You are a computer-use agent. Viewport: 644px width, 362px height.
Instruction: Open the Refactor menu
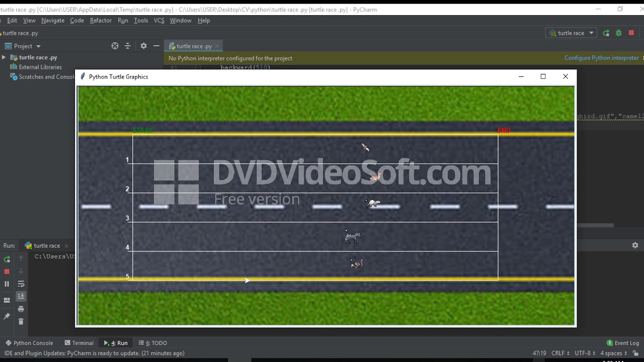(101, 21)
